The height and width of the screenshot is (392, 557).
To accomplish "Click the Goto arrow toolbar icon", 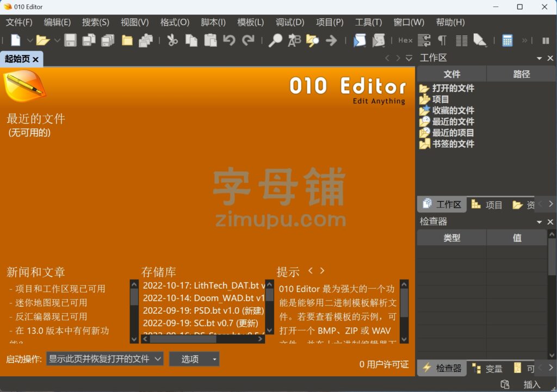I will tap(331, 40).
